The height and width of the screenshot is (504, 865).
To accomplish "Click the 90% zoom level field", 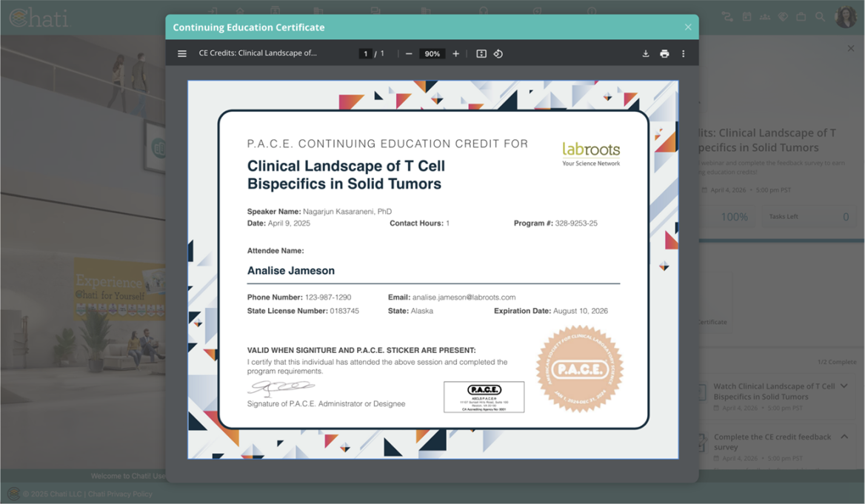I will 432,53.
